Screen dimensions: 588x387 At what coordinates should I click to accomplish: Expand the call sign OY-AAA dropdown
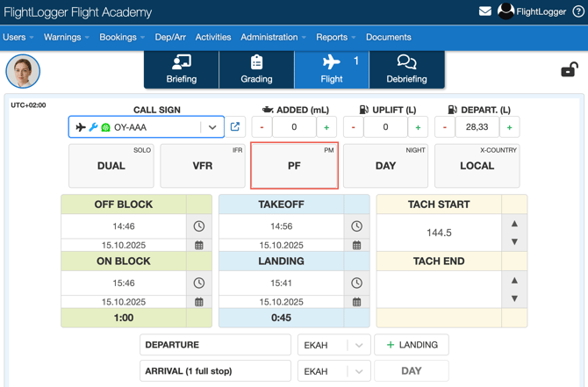[212, 127]
